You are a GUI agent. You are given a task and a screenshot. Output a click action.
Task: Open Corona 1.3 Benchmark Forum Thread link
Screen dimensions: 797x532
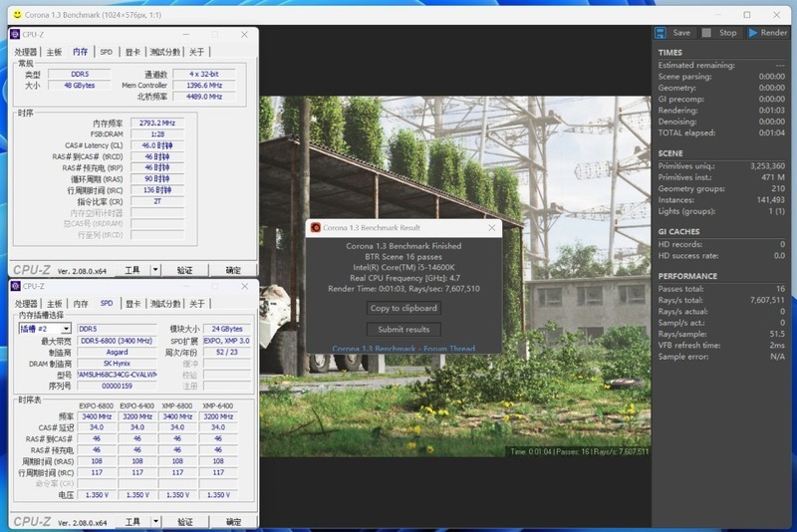(403, 349)
